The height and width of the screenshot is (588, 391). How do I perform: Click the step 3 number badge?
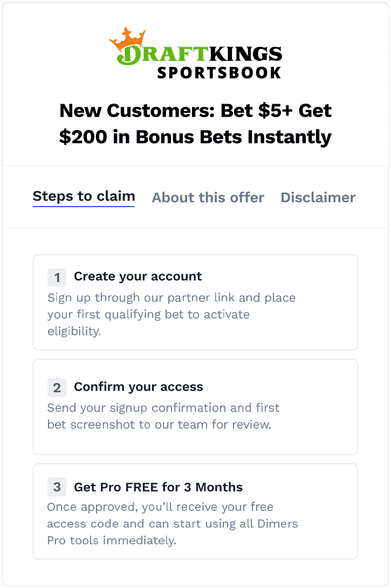pyautogui.click(x=57, y=488)
